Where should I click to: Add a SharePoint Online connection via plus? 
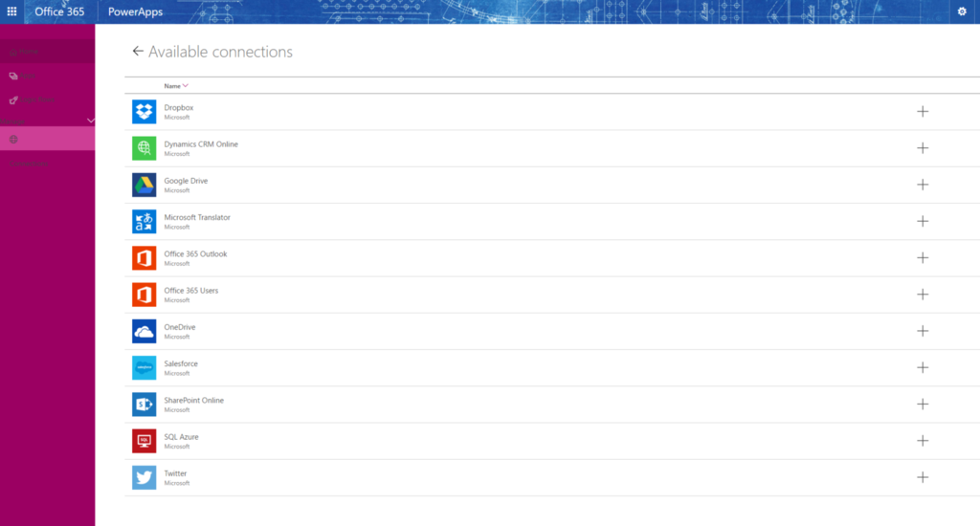923,405
